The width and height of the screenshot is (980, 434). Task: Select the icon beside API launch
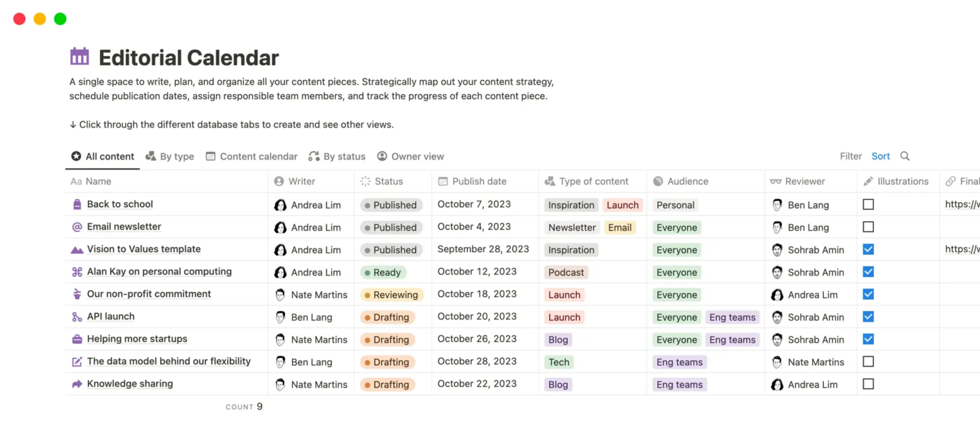pyautogui.click(x=77, y=317)
